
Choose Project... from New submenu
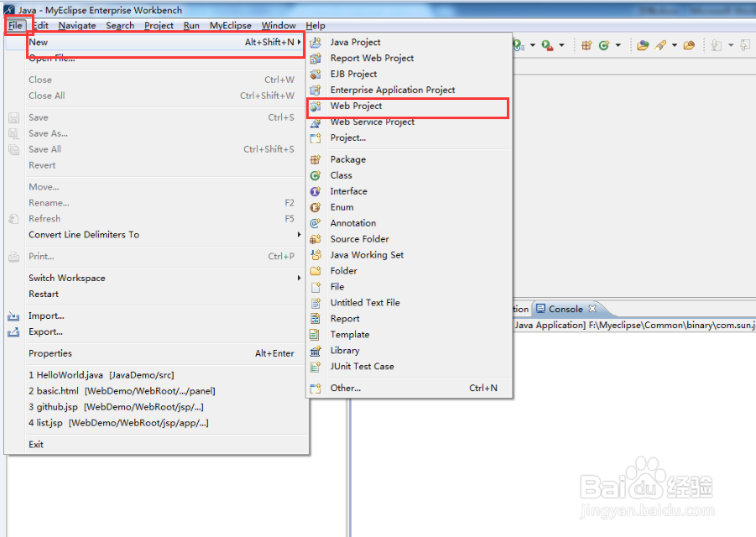(409, 138)
